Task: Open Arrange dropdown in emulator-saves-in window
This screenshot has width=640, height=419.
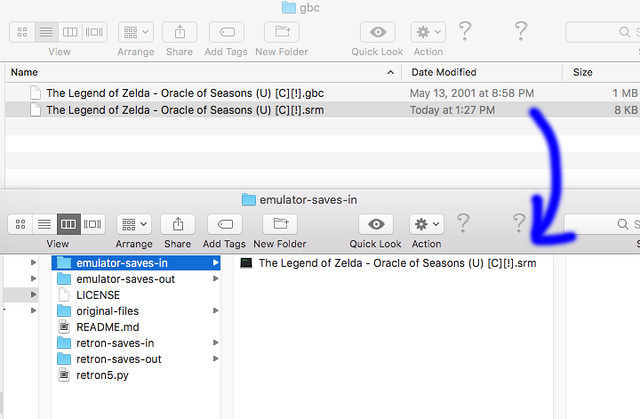Action: click(x=134, y=224)
